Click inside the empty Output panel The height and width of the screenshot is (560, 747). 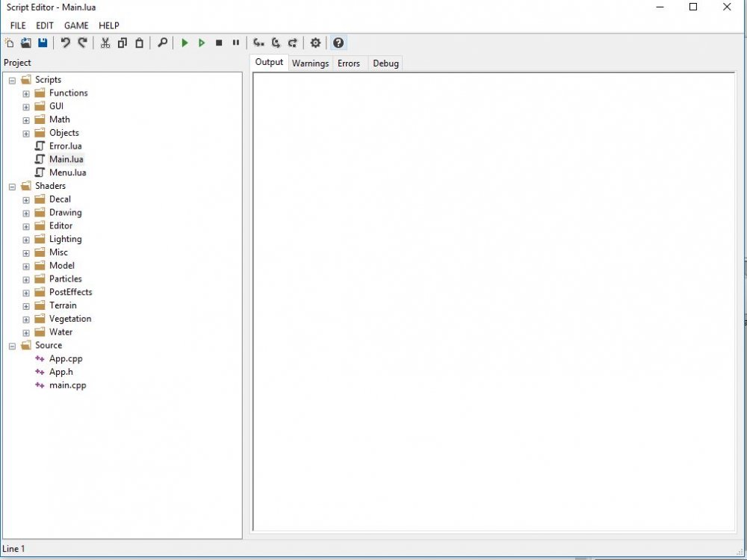[494, 302]
